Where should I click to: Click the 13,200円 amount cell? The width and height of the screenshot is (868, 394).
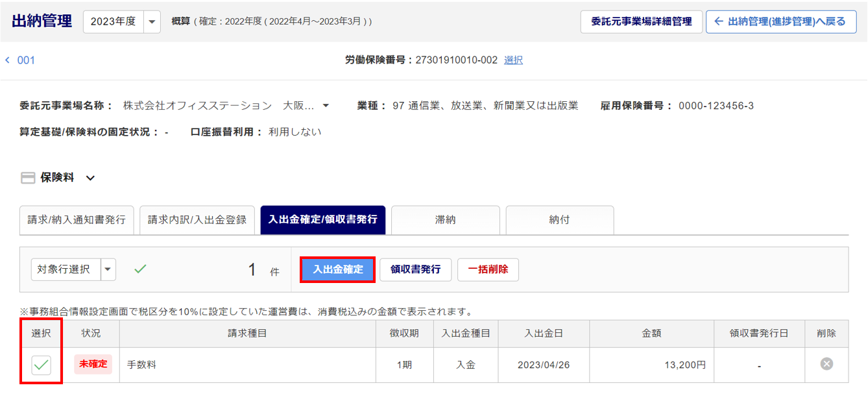651,365
